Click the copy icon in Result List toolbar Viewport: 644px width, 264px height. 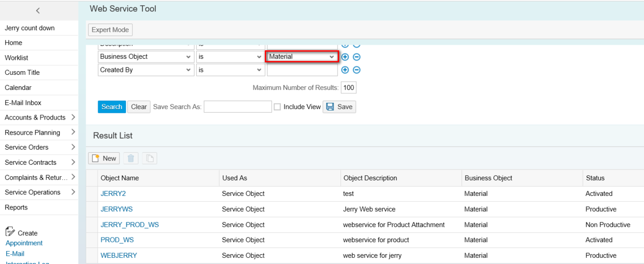click(x=150, y=159)
